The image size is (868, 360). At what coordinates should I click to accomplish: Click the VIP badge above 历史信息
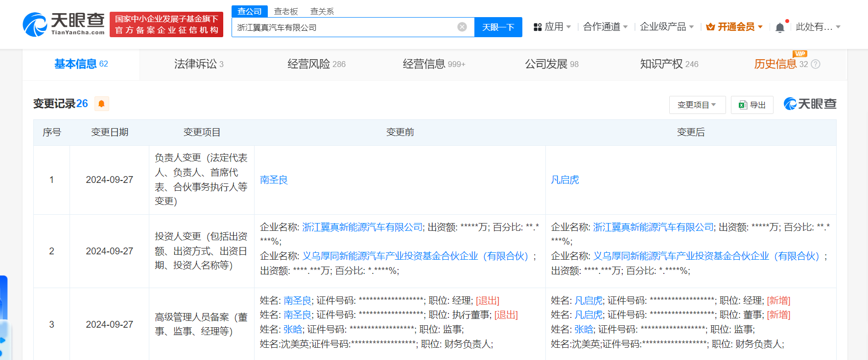click(x=800, y=54)
